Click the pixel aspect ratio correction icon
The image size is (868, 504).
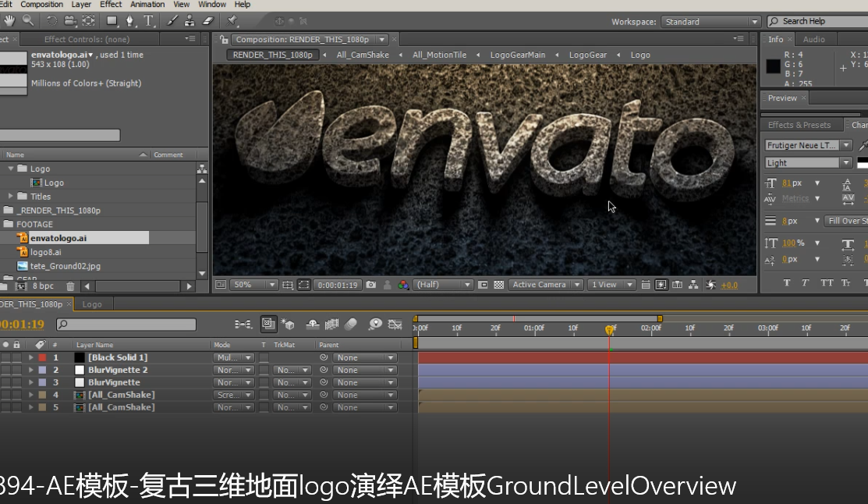click(x=646, y=285)
